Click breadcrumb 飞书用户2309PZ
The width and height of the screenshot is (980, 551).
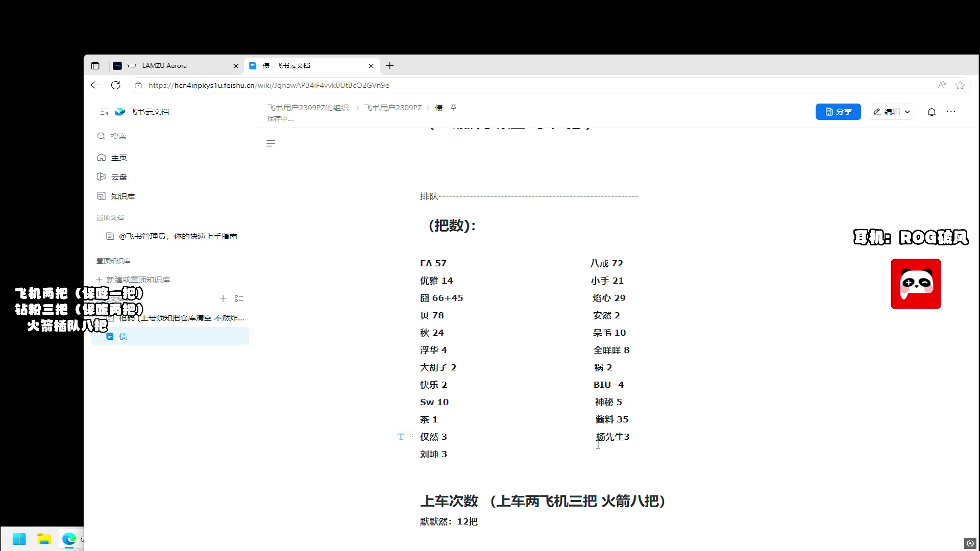(x=393, y=108)
